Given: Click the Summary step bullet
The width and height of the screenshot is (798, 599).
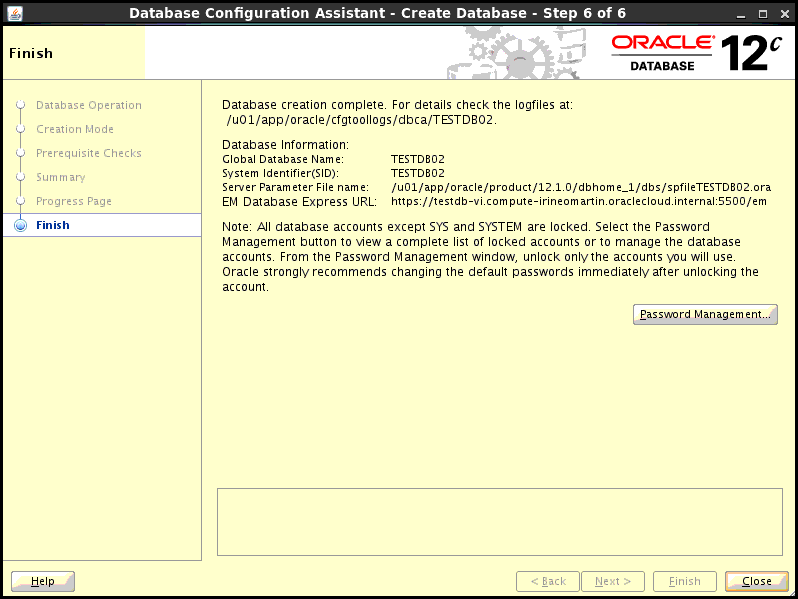Looking at the screenshot, I should [x=20, y=177].
